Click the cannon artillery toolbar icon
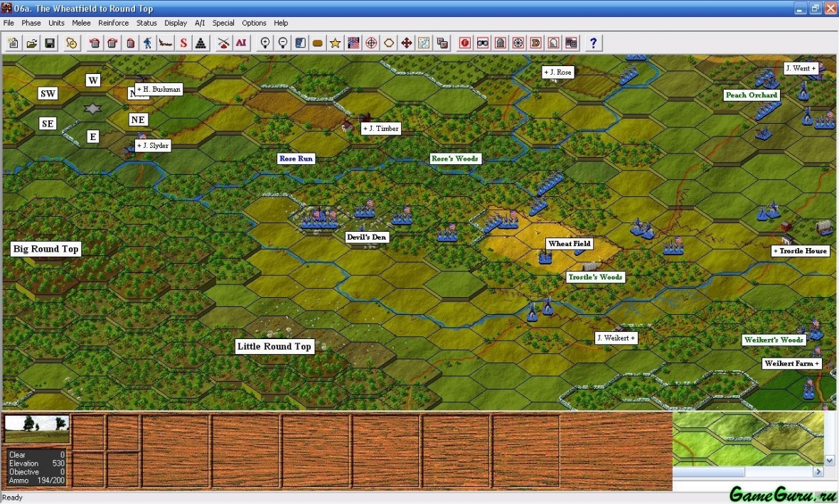Viewport: 839px width, 504px height. tap(166, 43)
